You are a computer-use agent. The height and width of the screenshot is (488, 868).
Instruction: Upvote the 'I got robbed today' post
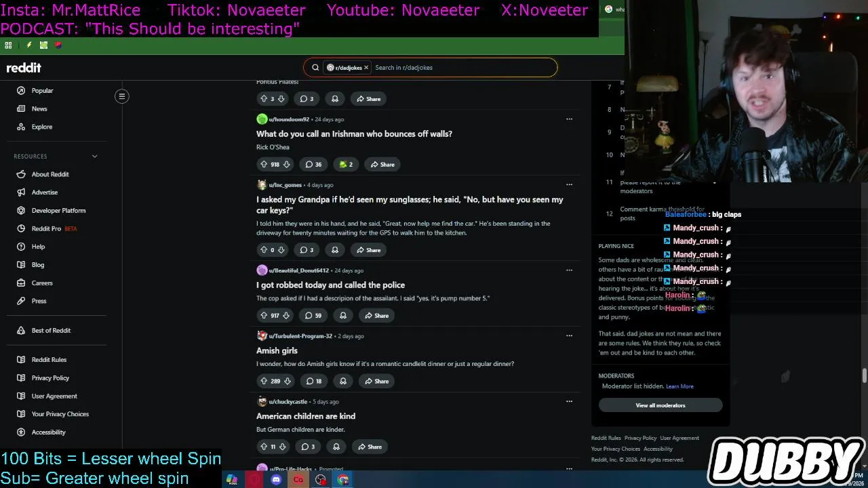(x=264, y=315)
